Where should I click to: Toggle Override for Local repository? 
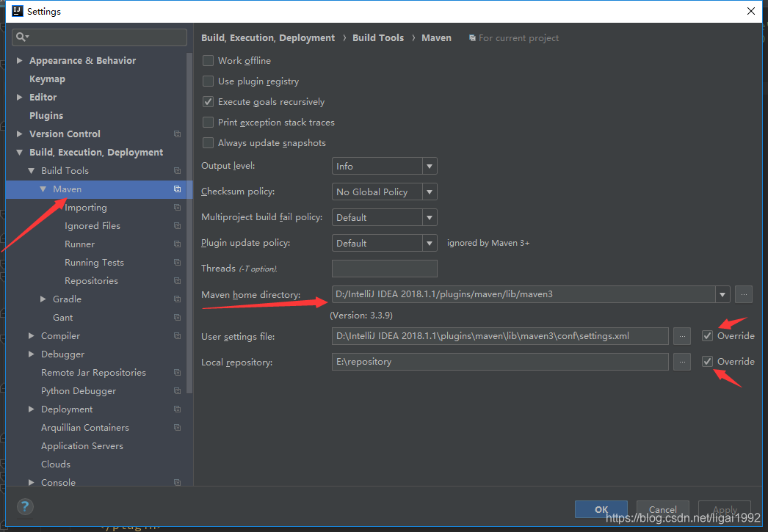(707, 361)
